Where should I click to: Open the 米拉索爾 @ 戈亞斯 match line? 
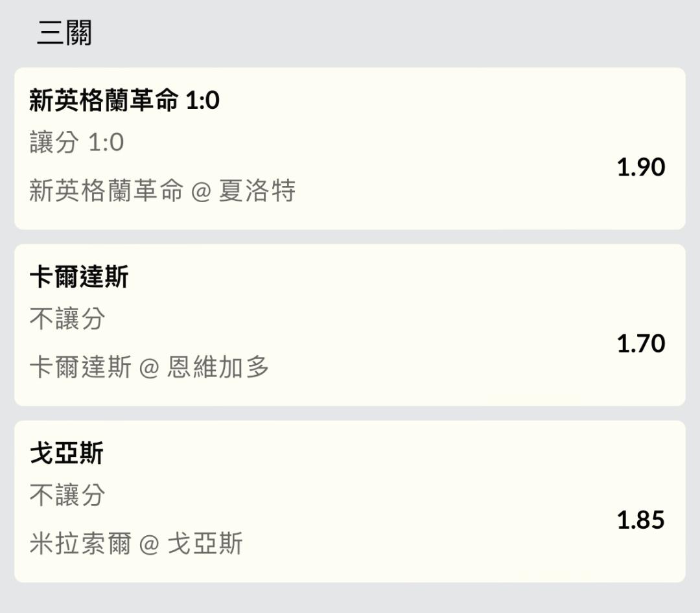[136, 544]
